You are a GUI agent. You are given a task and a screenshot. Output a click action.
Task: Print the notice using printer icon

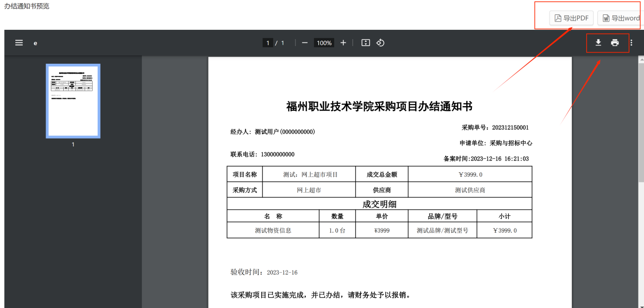click(615, 43)
